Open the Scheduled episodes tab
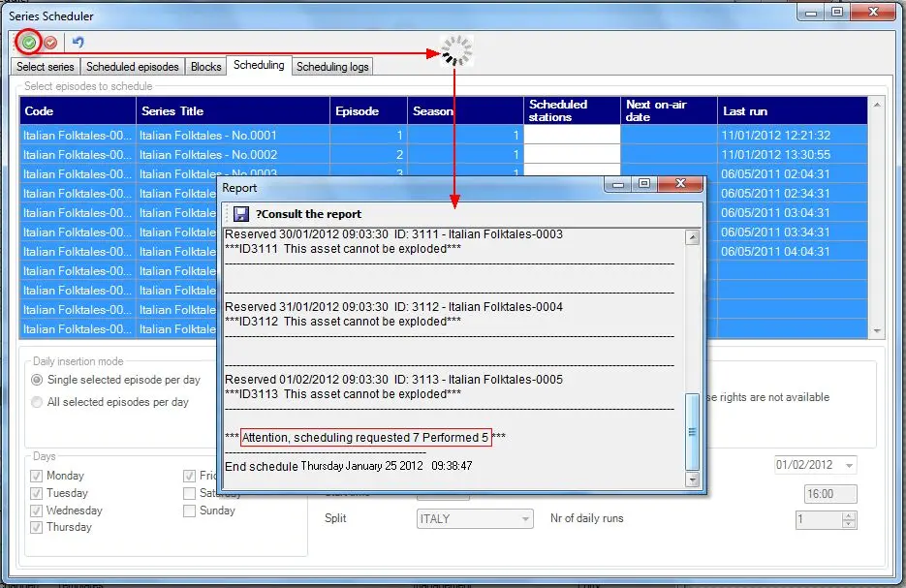This screenshot has height=588, width=906. 133,67
